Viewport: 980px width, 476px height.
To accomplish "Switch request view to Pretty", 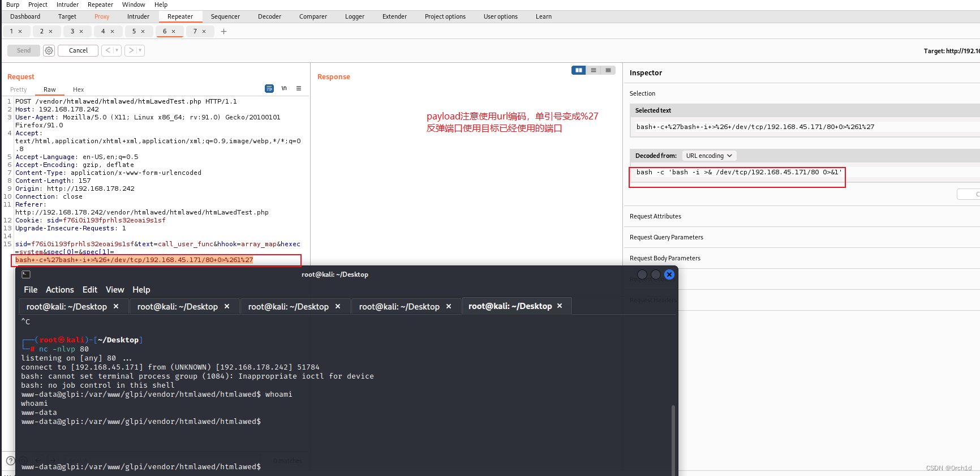I will 18,89.
